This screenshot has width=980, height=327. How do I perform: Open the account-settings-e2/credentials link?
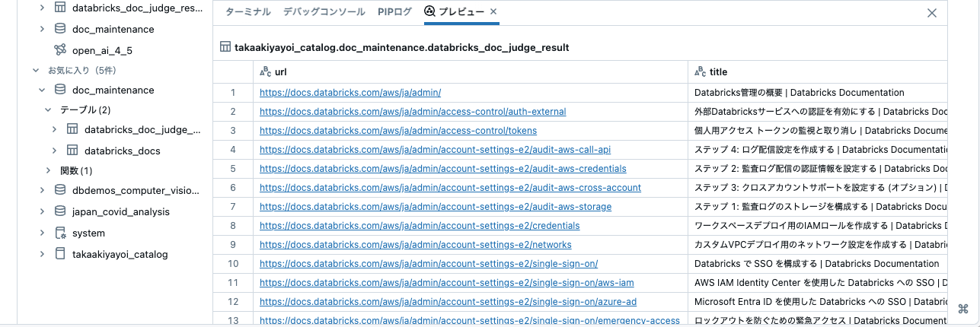tap(420, 226)
